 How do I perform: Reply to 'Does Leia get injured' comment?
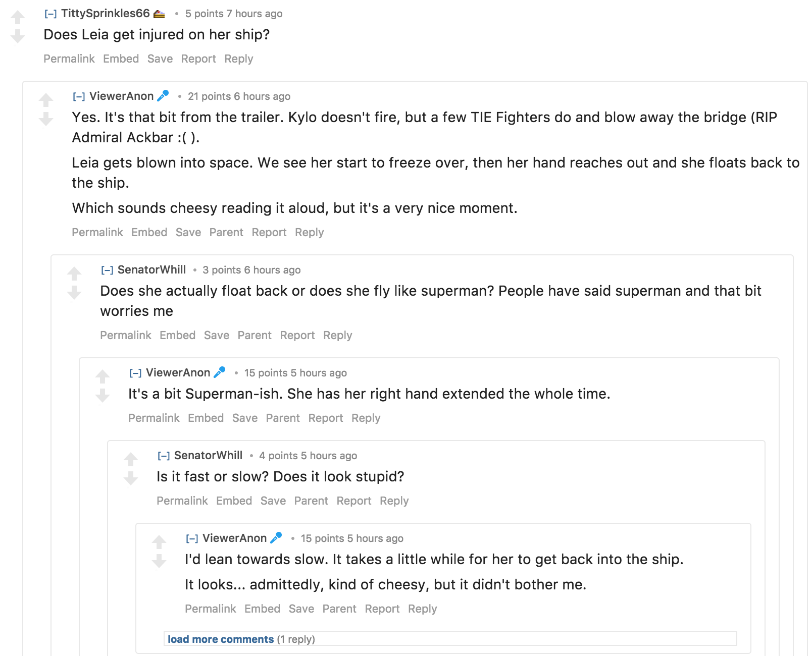(x=239, y=59)
